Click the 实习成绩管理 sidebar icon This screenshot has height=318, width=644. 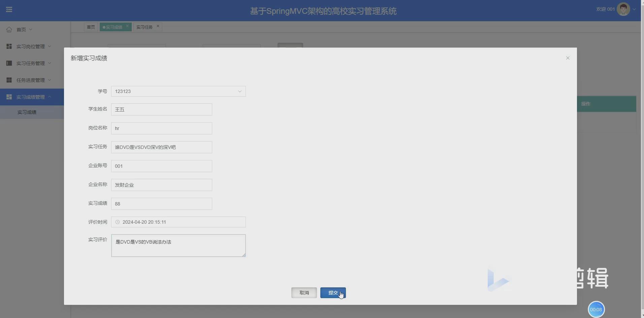click(x=9, y=97)
